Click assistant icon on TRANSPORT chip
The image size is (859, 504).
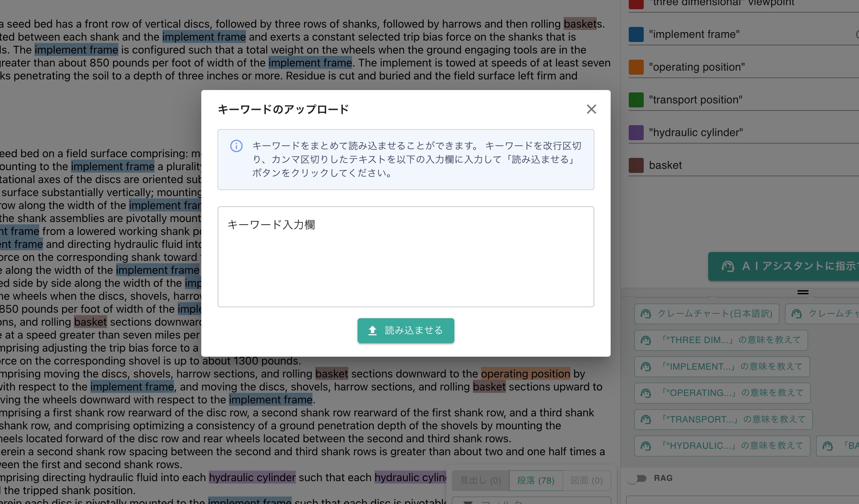point(645,419)
